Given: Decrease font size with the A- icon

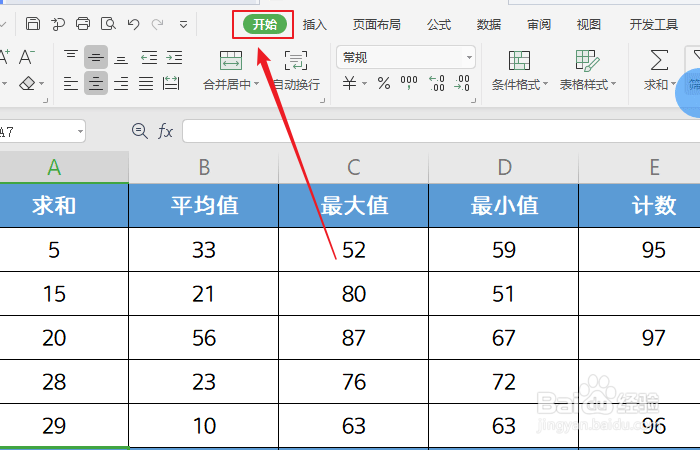Looking at the screenshot, I should [26, 57].
